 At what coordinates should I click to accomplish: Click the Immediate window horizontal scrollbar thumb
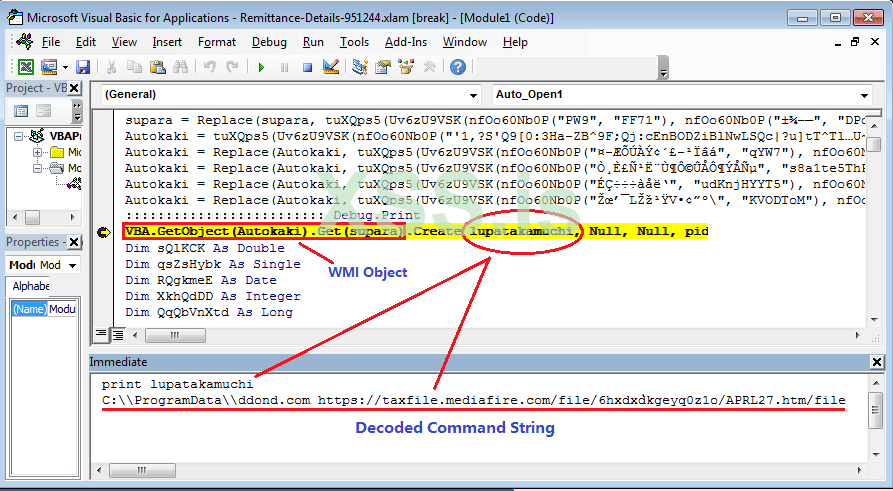pyautogui.click(x=142, y=471)
